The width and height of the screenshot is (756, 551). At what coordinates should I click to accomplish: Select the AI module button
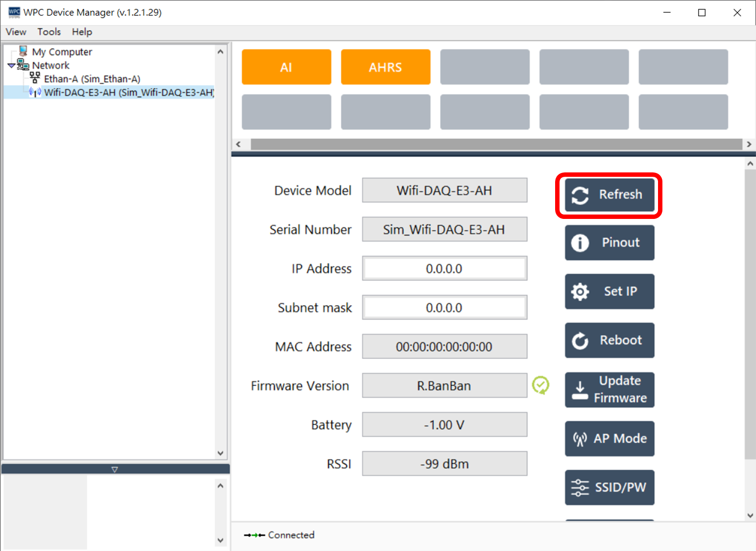click(x=286, y=67)
